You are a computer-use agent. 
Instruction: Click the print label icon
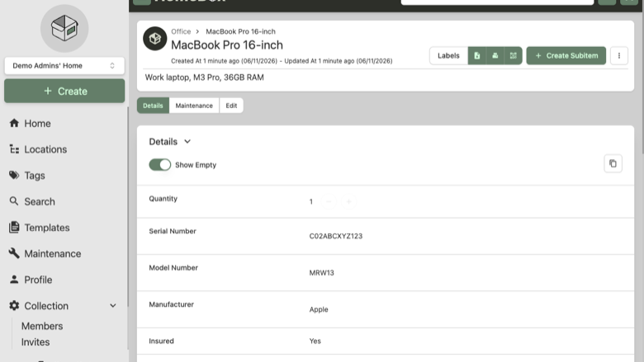point(495,56)
